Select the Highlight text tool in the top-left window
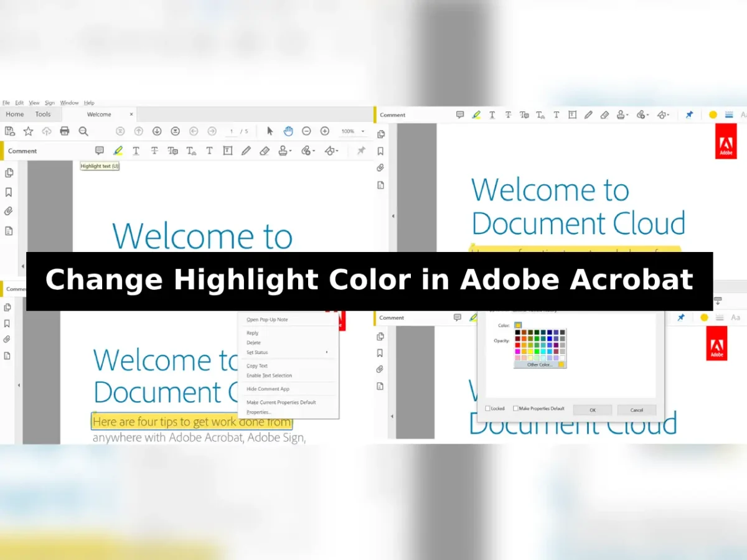Screen dimensions: 747x560 pos(118,151)
